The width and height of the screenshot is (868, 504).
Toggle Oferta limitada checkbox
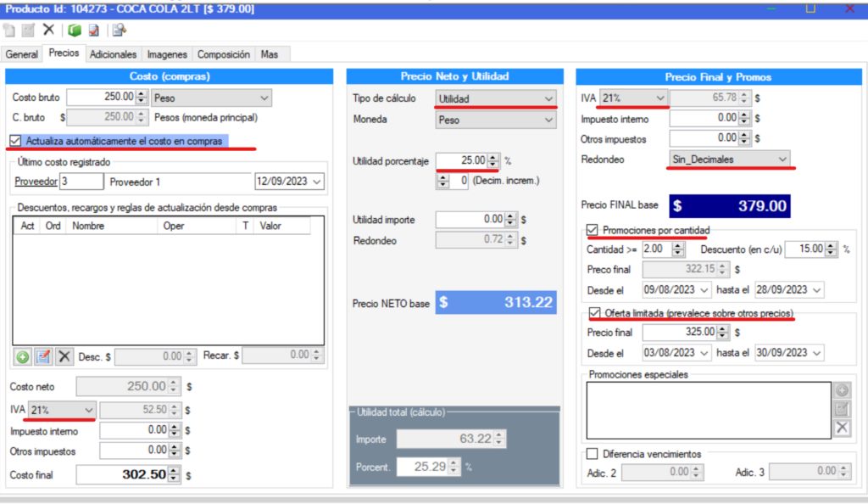coord(594,313)
